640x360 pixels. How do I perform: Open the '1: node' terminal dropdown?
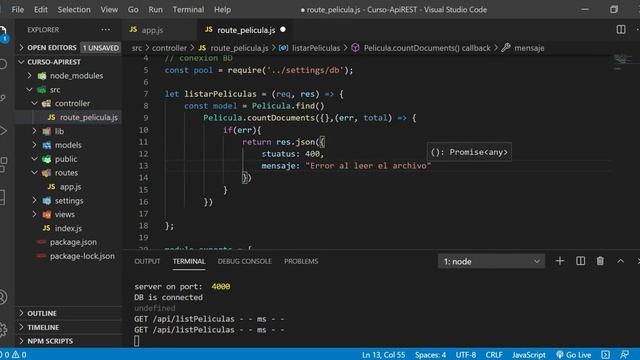[491, 261]
